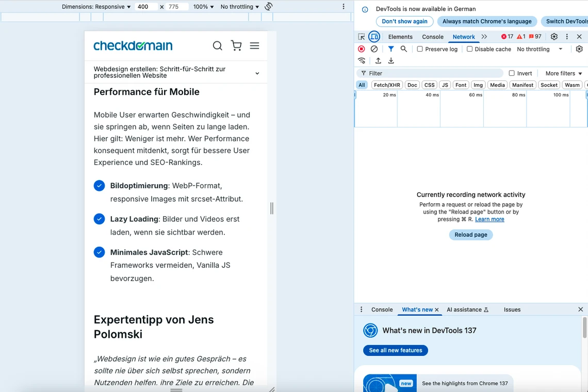Search within network requests
The height and width of the screenshot is (392, 588).
pos(403,48)
